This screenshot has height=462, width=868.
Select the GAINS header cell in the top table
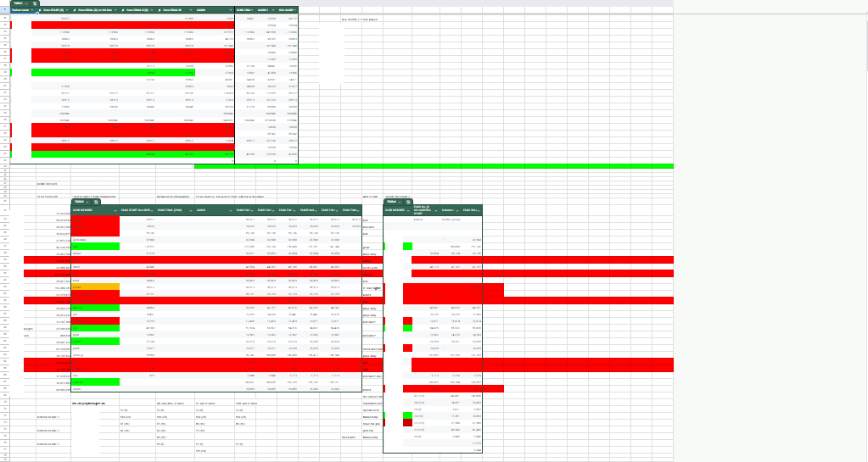214,10
